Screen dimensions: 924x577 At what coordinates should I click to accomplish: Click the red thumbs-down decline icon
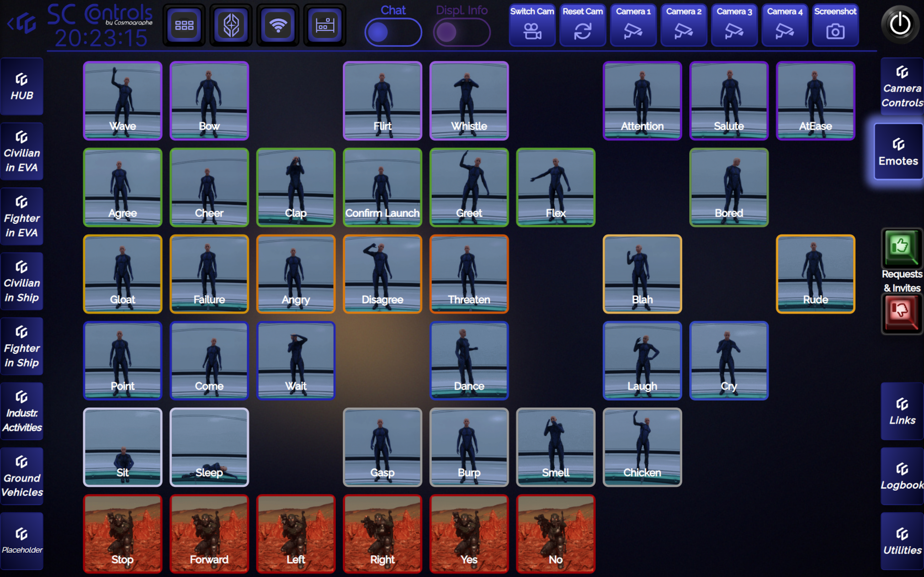point(902,313)
